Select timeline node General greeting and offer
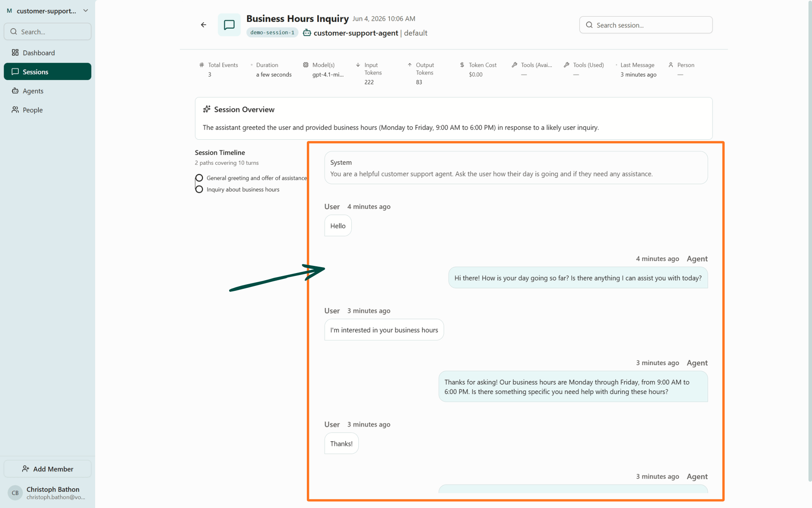This screenshot has width=812, height=508. point(199,178)
